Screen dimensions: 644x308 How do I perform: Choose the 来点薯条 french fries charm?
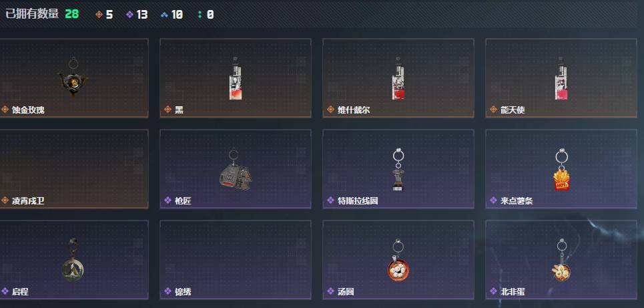click(561, 170)
